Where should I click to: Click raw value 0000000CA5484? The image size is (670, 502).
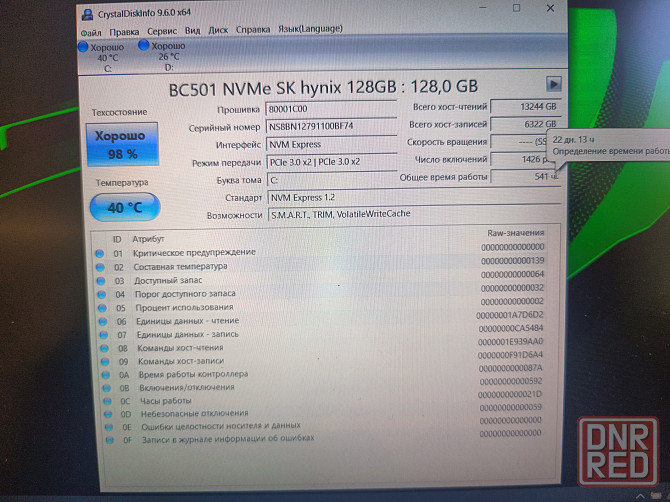(511, 328)
